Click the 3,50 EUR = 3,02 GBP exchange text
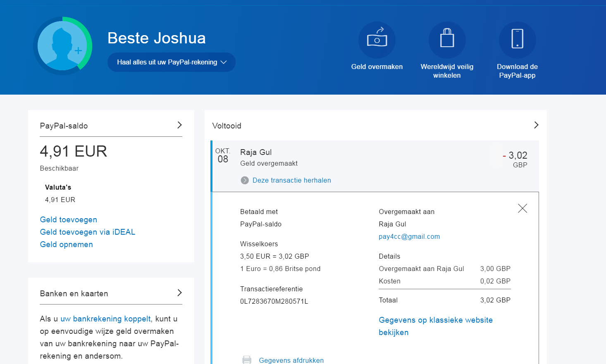 tap(274, 257)
